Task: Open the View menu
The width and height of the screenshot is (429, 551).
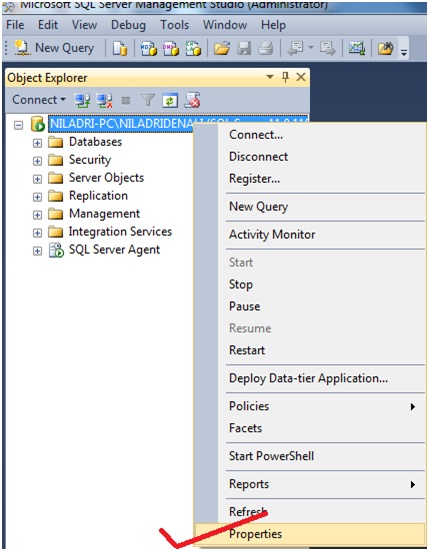Action: (84, 25)
